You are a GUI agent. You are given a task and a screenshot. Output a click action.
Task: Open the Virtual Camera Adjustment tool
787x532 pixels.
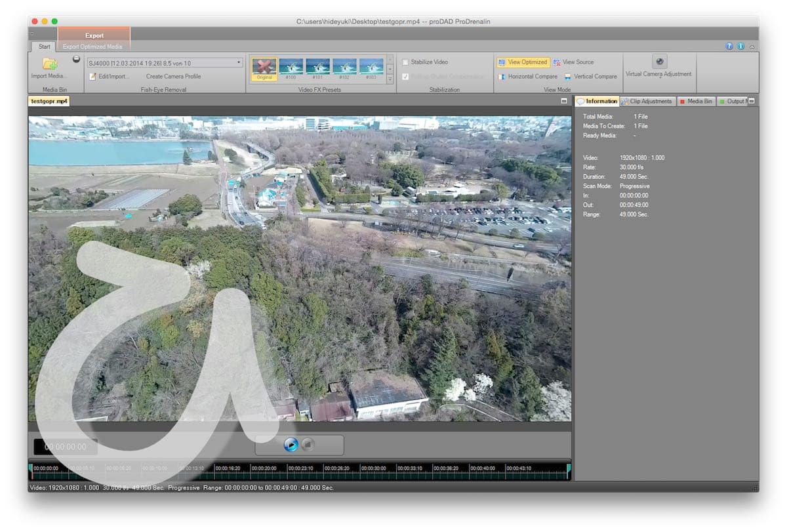pyautogui.click(x=659, y=62)
